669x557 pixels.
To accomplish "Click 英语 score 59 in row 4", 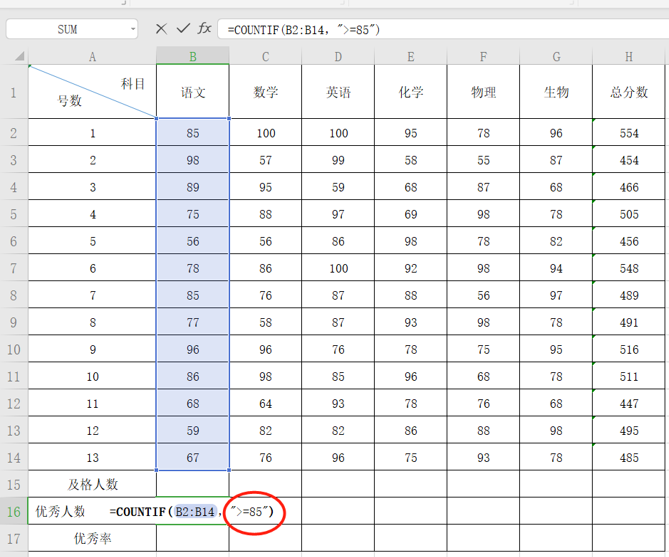I will 338,187.
